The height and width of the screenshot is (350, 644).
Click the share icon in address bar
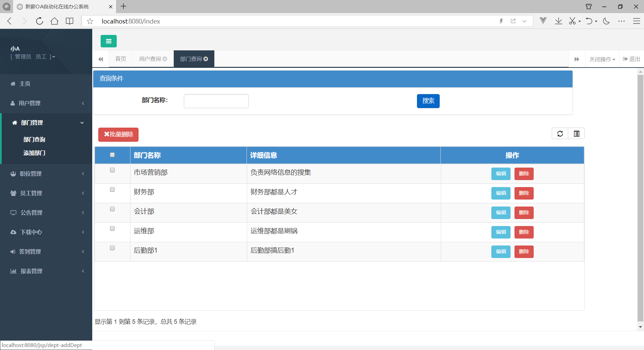point(513,21)
